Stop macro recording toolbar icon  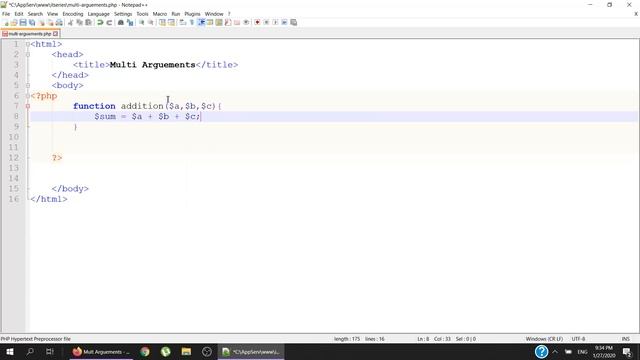tap(266, 22)
